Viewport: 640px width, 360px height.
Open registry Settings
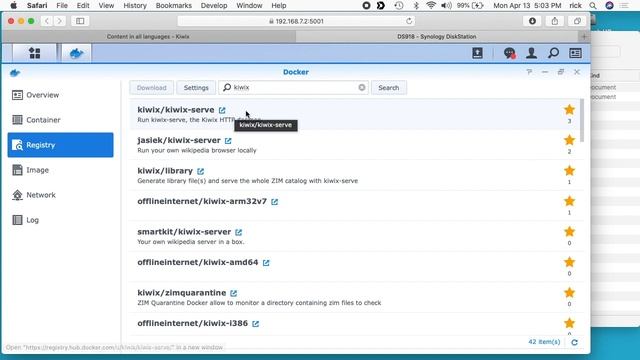tap(196, 88)
